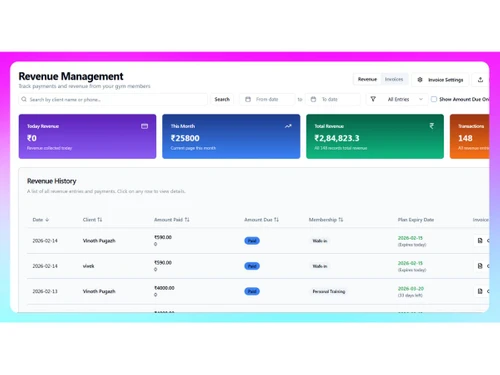Click the Paid badge in vivek row
Image resolution: width=500 pixels, height=375 pixels.
point(252,266)
